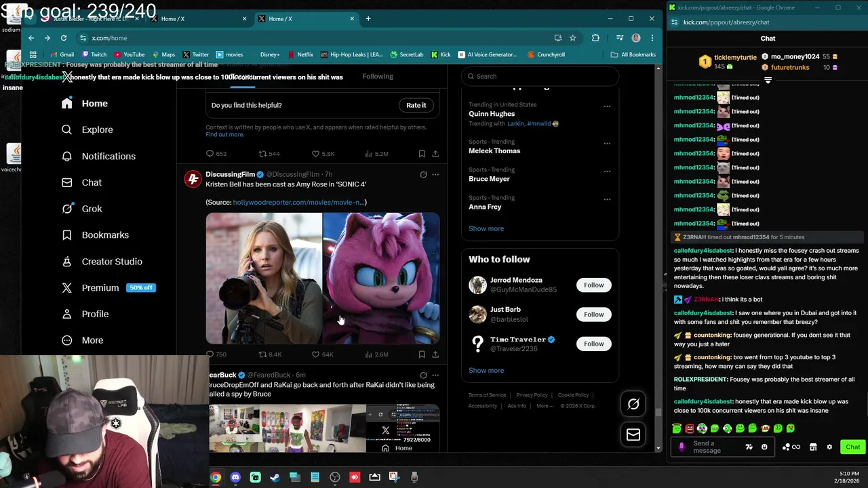Image resolution: width=868 pixels, height=488 pixels.
Task: Open the hollywoodreporter.com source link
Action: [299, 202]
